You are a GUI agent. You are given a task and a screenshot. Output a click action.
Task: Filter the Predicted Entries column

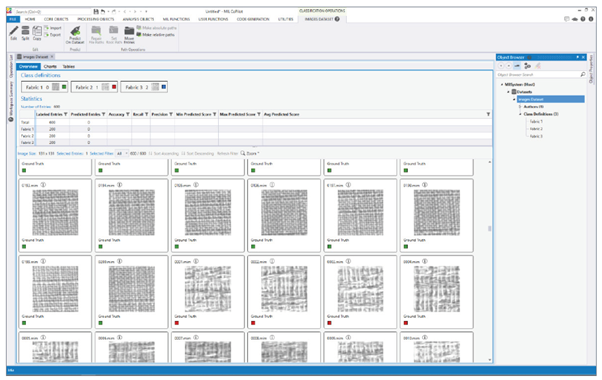(104, 114)
